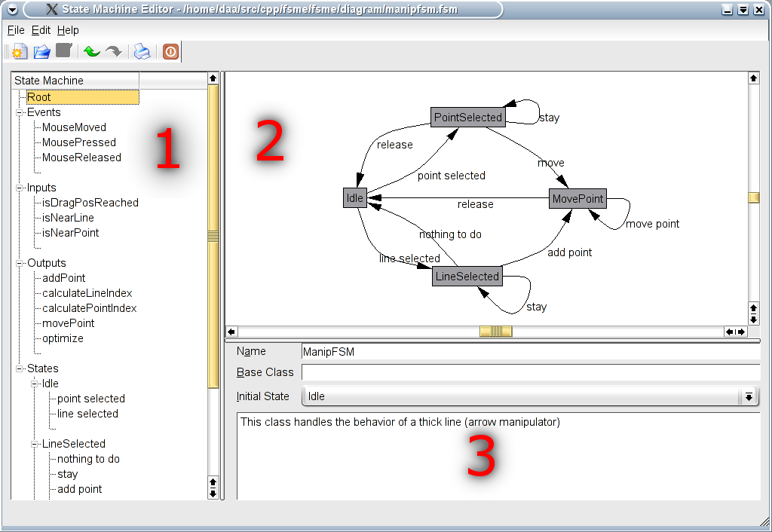Open the Help menu
This screenshot has height=532, width=772.
(68, 30)
